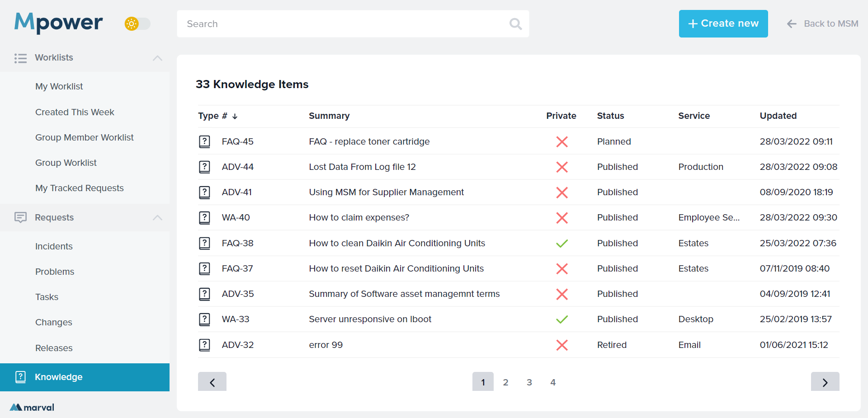Open the Lost Data From Log file 12 item
Viewport: 868px width, 418px height.
[x=362, y=167]
